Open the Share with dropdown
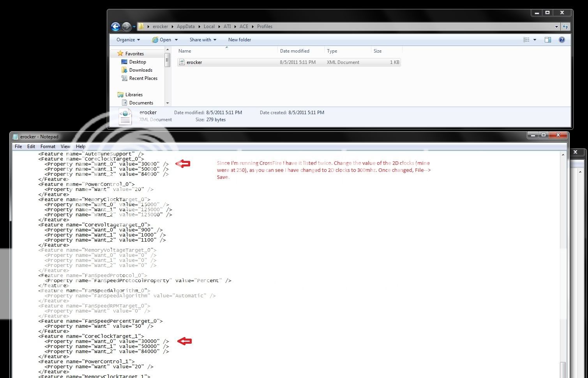Image resolution: width=588 pixels, height=378 pixels. [203, 40]
